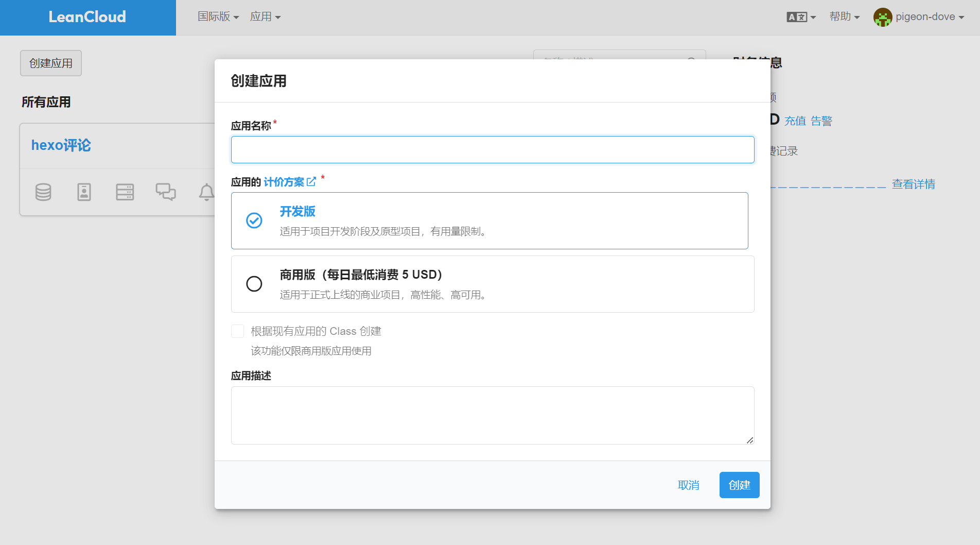Click 取消 to cancel the dialog

[x=689, y=485]
